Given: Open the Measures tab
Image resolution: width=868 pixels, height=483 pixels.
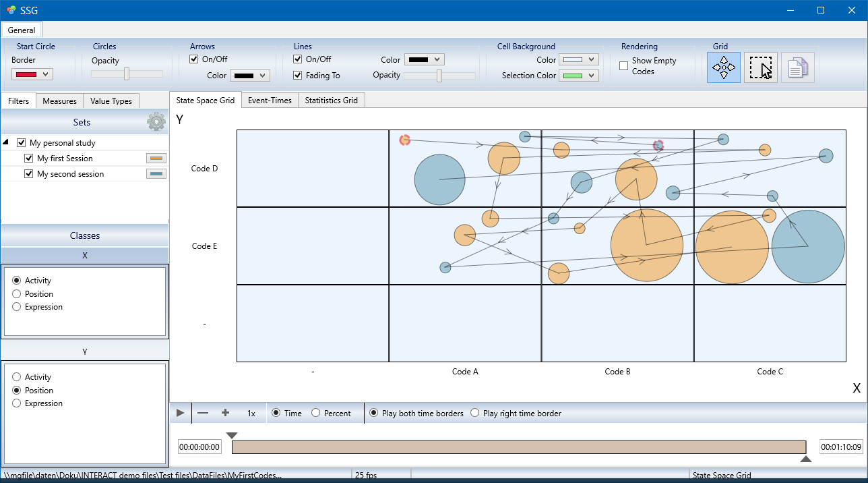Looking at the screenshot, I should click(59, 101).
